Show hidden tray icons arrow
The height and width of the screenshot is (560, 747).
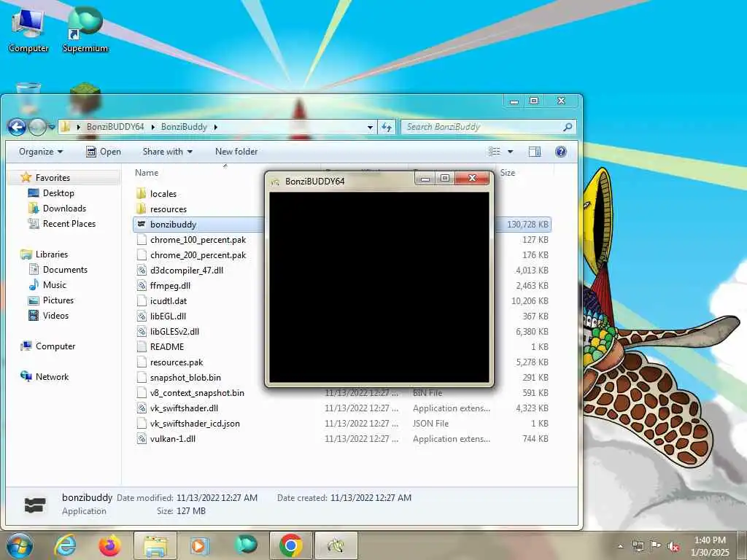620,545
